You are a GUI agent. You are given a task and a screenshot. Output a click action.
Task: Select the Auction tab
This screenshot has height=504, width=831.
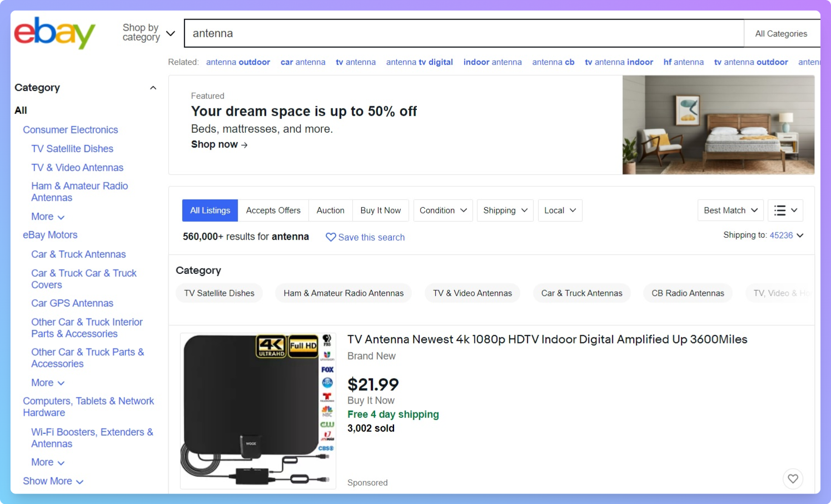331,211
